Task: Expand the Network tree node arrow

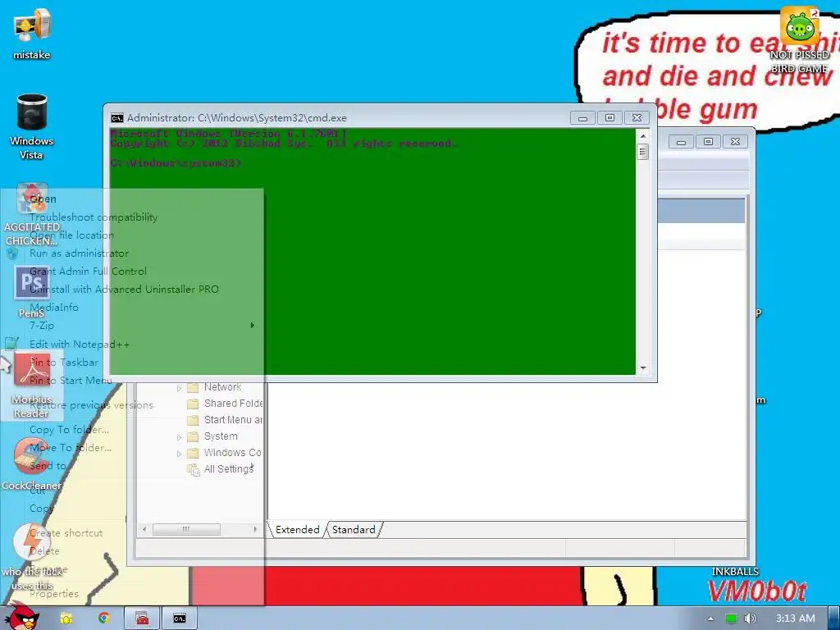Action: pyautogui.click(x=180, y=388)
